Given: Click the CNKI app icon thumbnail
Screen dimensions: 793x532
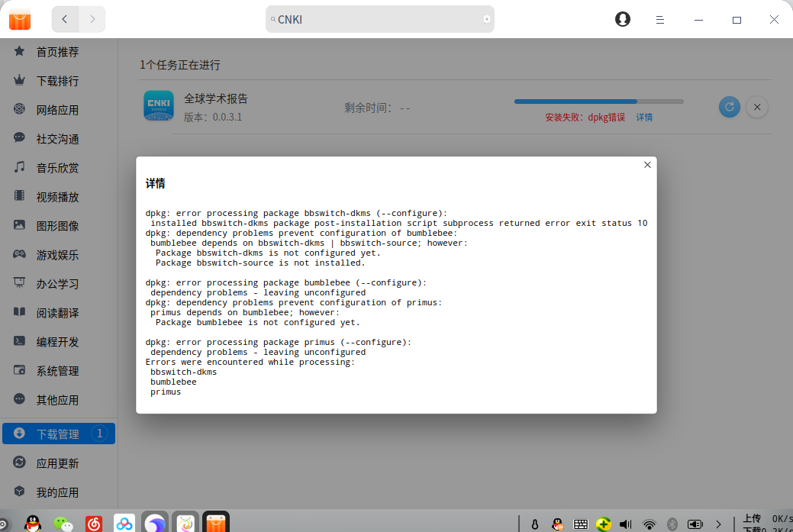Looking at the screenshot, I should pyautogui.click(x=159, y=105).
